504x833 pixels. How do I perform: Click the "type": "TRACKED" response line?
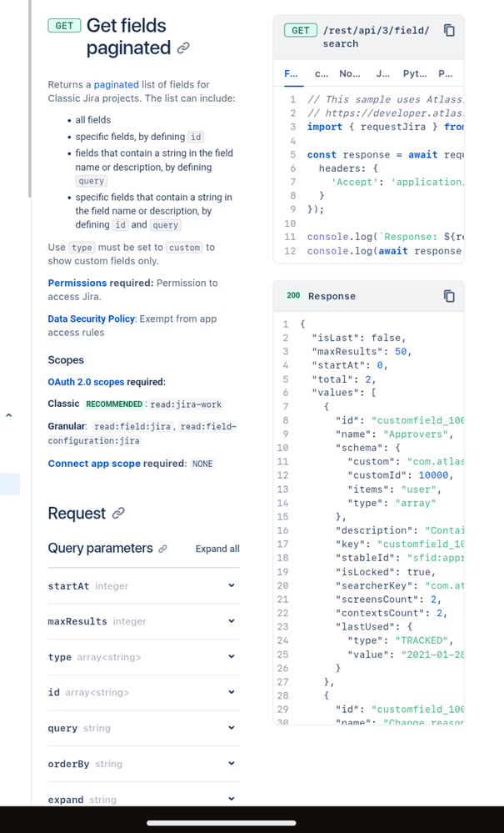coord(401,640)
